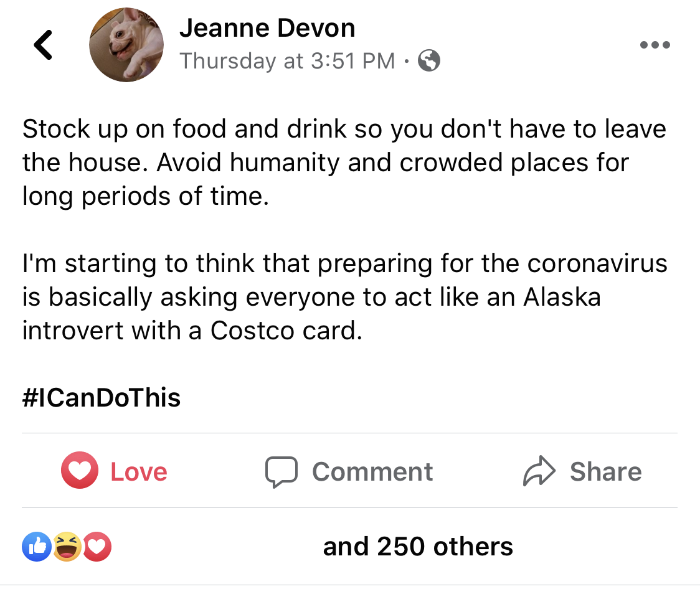Click the small red heart reaction icon
The image size is (700, 589).
coord(97,547)
